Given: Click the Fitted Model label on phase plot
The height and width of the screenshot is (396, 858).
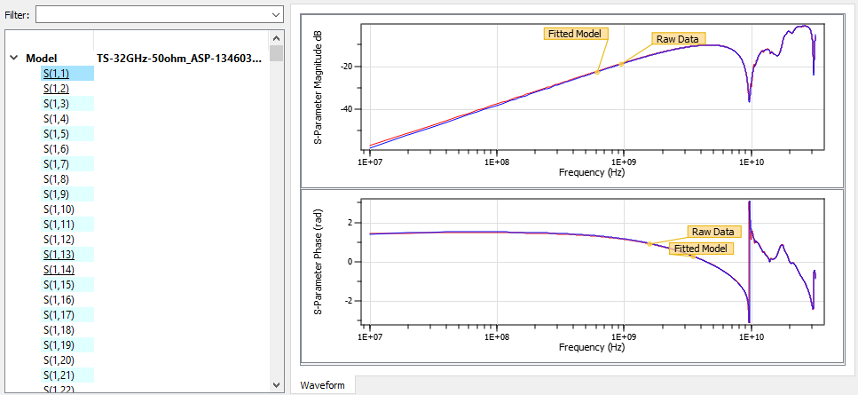Looking at the screenshot, I should pyautogui.click(x=701, y=248).
